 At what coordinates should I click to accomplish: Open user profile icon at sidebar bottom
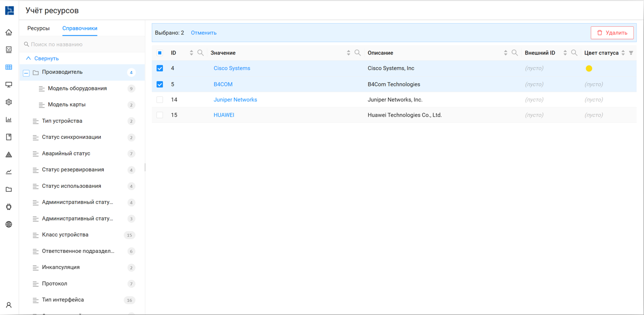[9, 305]
